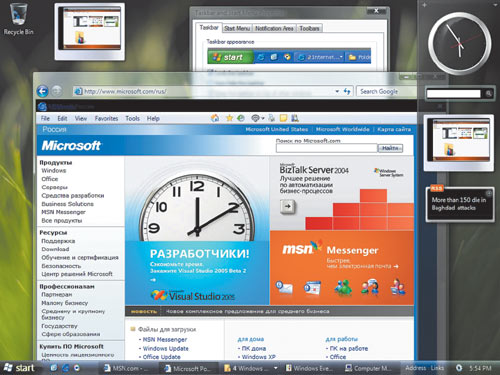
Task: Click the BizTalk Server arrow button
Action: coord(287,206)
